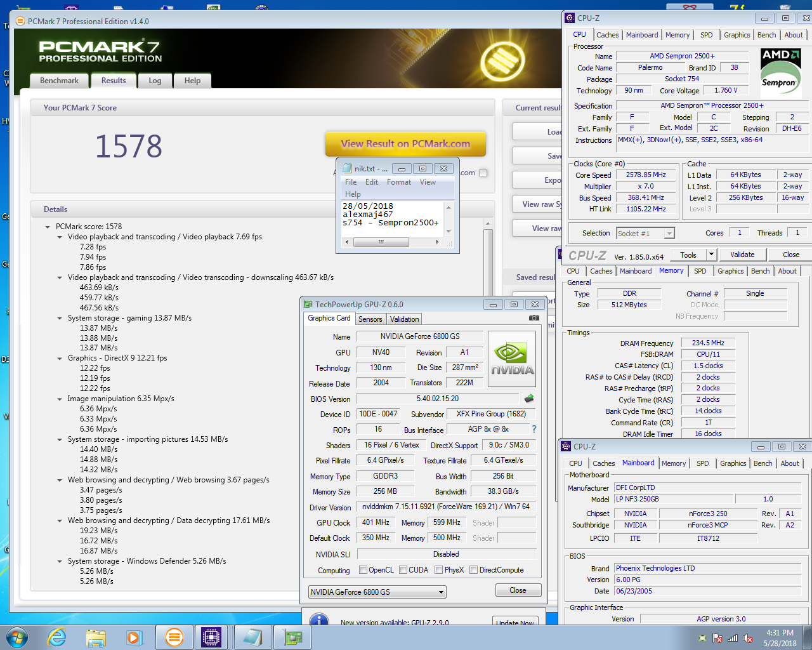
Task: Switch to CPU-Z via its taskbar icon
Action: 211,637
